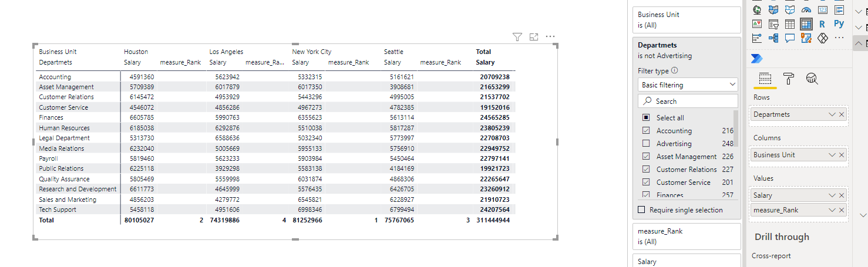Open Business Unit field dropdown in Columns
This screenshot has width=868, height=267.
(x=832, y=155)
